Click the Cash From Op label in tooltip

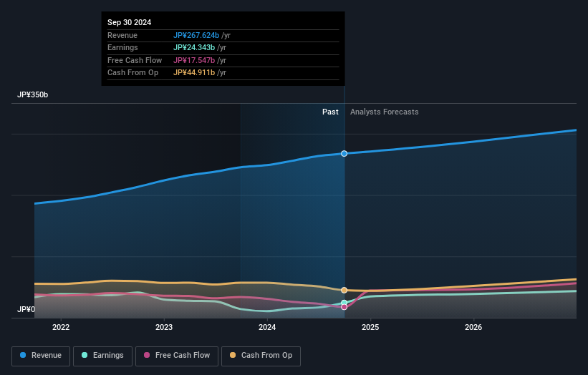(132, 73)
